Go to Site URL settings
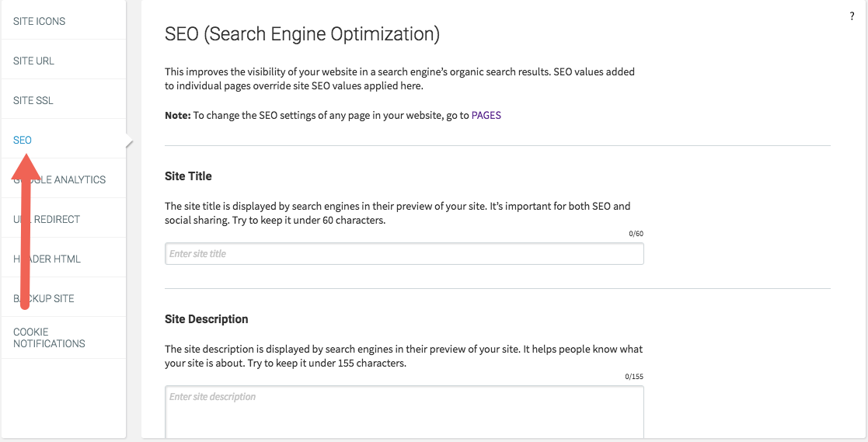 click(x=34, y=61)
